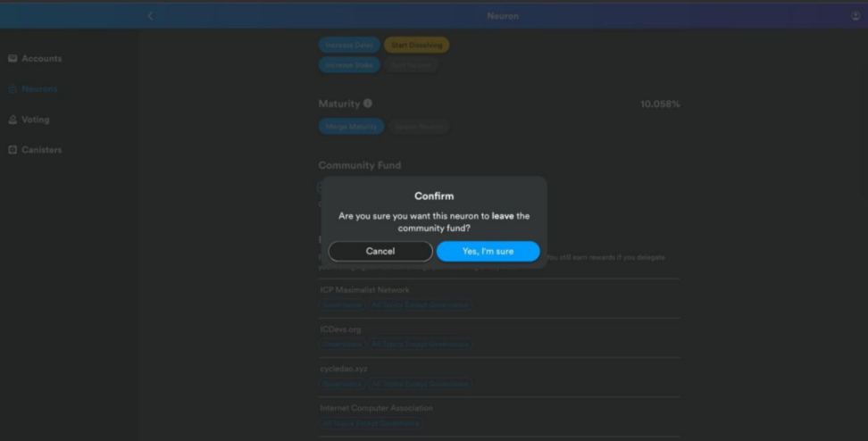This screenshot has height=441, width=868.
Task: Click the Spawn Neuron button
Action: click(419, 126)
